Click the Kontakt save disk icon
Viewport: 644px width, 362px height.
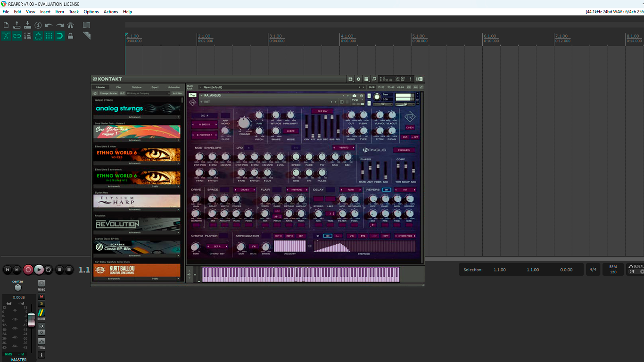(x=350, y=79)
